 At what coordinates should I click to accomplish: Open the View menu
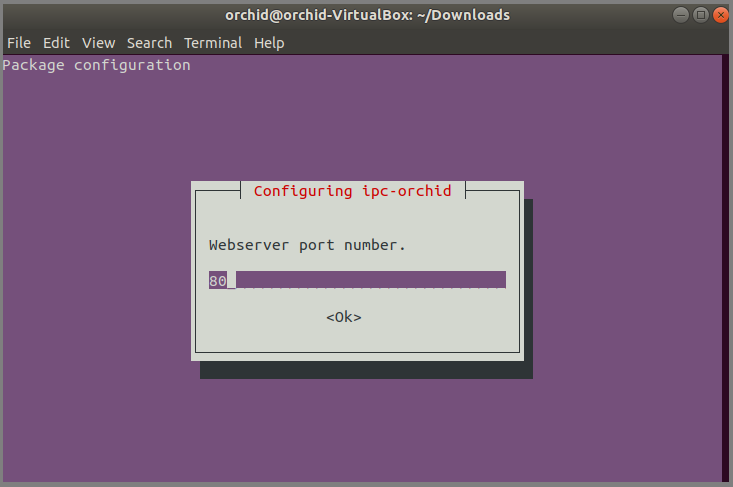click(98, 43)
